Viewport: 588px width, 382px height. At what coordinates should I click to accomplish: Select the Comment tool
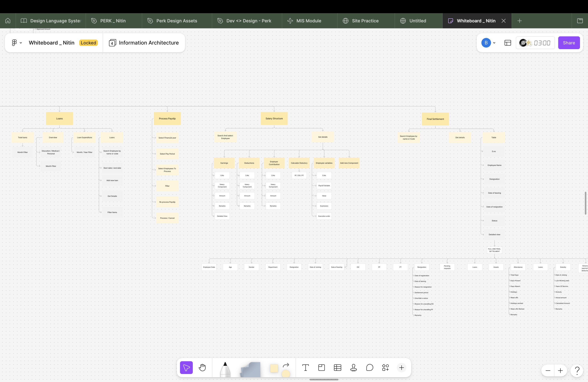pos(370,367)
